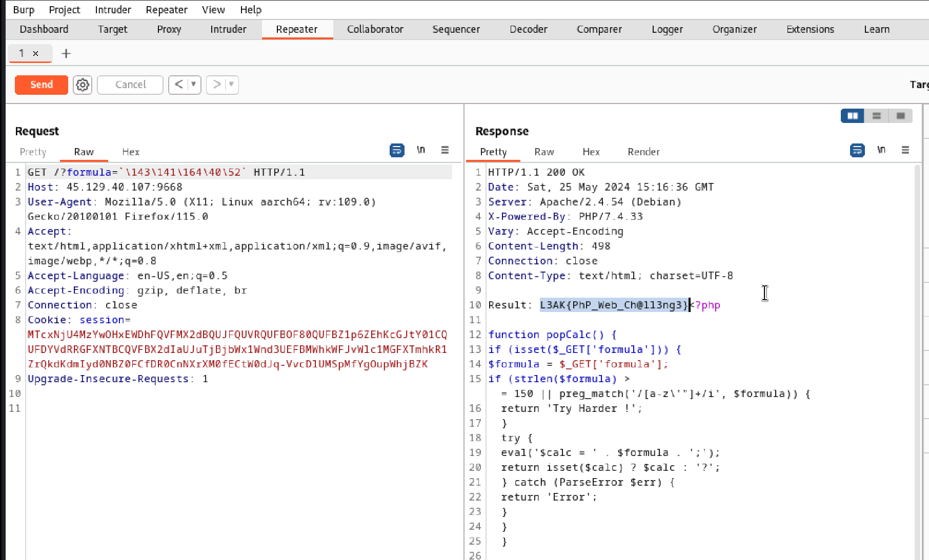
Task: Select Response Render view
Action: [x=643, y=152]
